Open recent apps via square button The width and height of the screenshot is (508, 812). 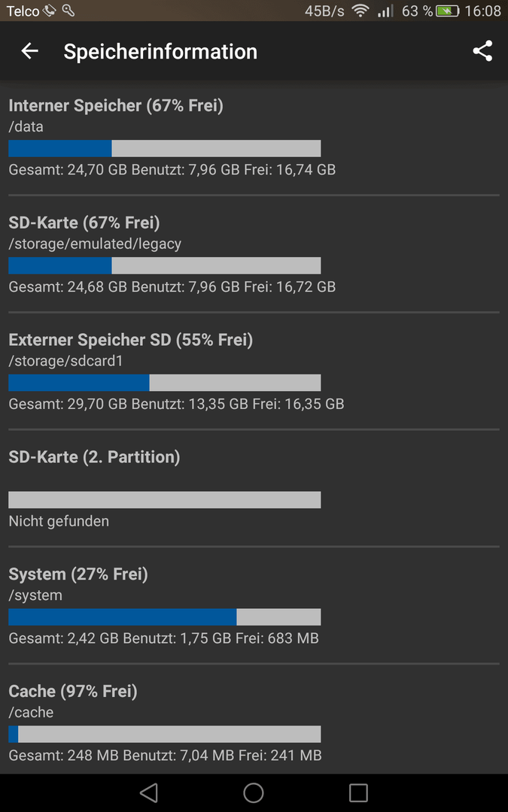pos(358,792)
